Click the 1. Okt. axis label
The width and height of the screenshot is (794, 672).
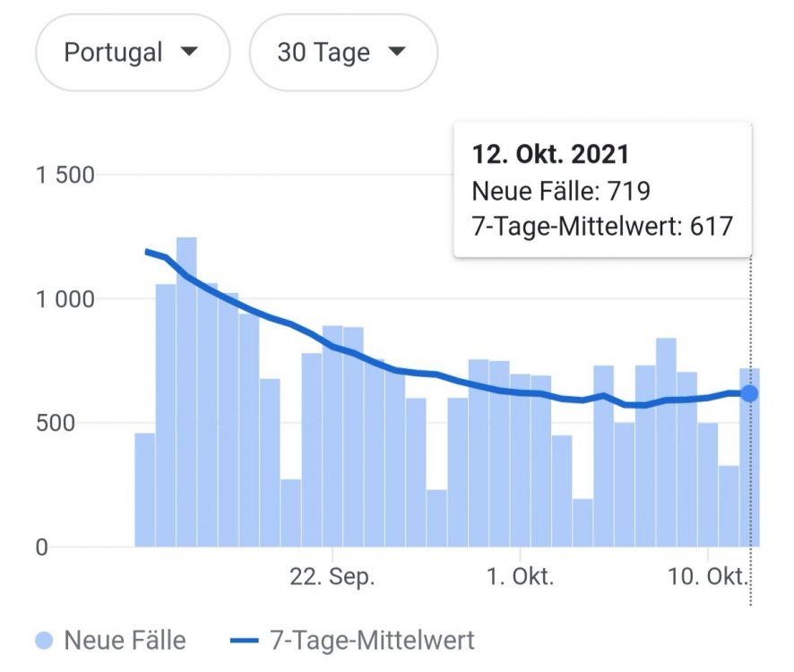520,577
